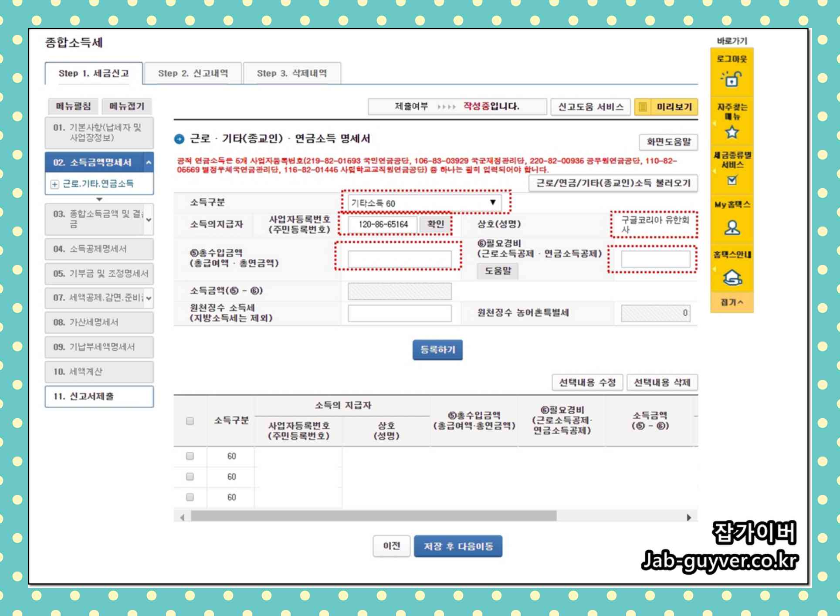Check the first row 60 checkbox
This screenshot has width=840, height=616.
coord(190,456)
